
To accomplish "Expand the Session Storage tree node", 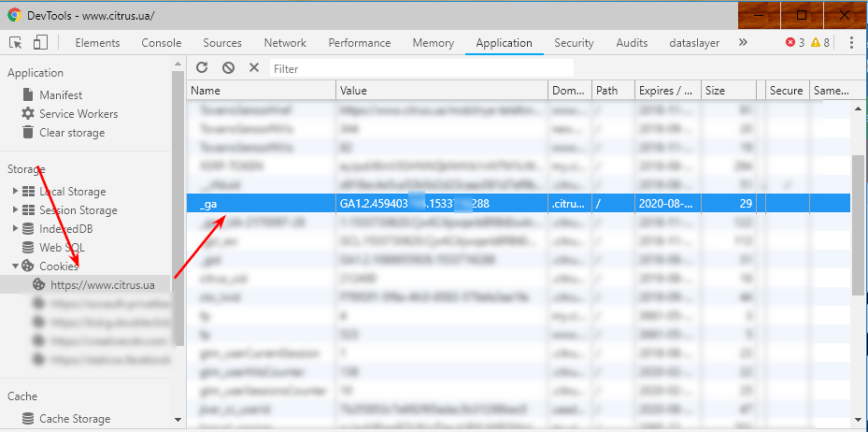I will pyautogui.click(x=15, y=210).
